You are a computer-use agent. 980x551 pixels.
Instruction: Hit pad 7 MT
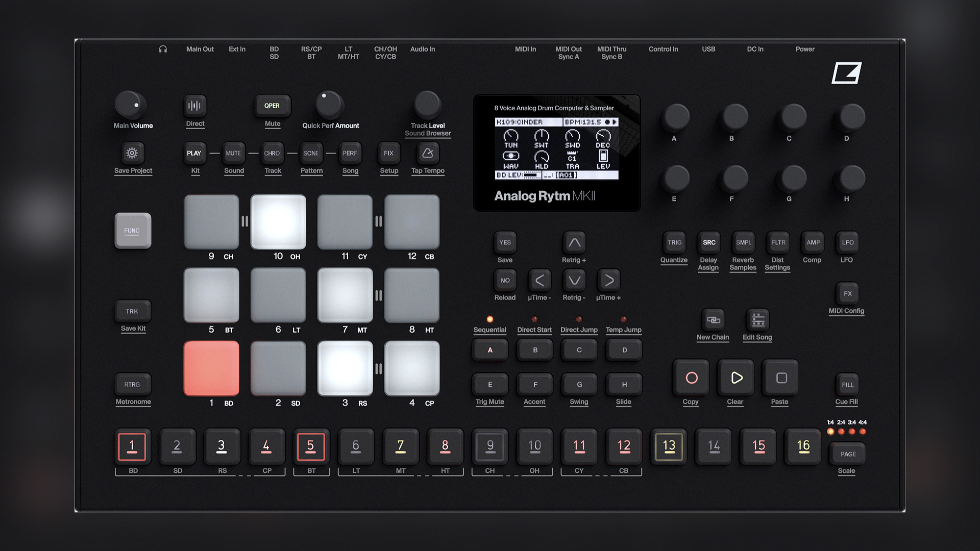[x=345, y=295]
